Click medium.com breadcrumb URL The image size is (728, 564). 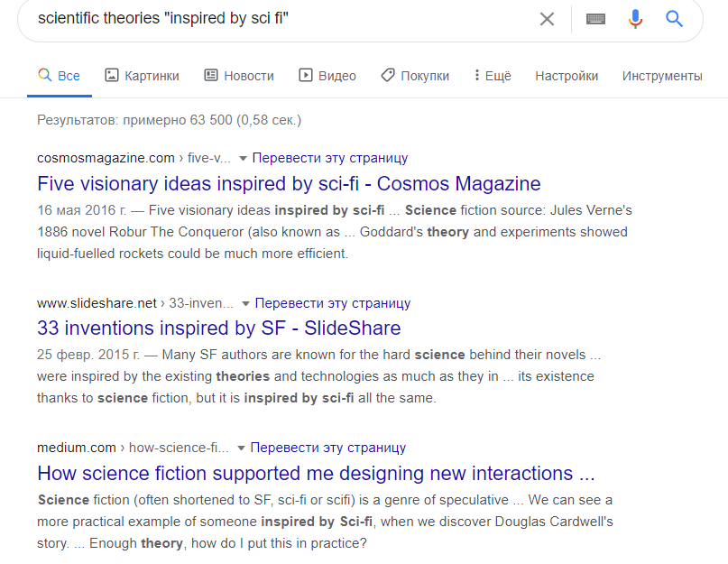point(133,448)
